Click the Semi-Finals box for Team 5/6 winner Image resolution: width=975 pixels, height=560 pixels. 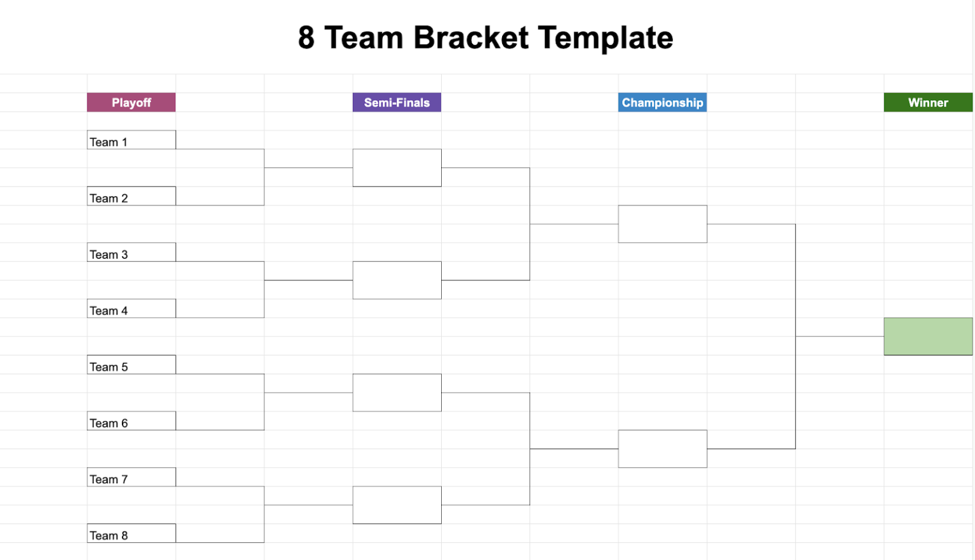coord(397,393)
